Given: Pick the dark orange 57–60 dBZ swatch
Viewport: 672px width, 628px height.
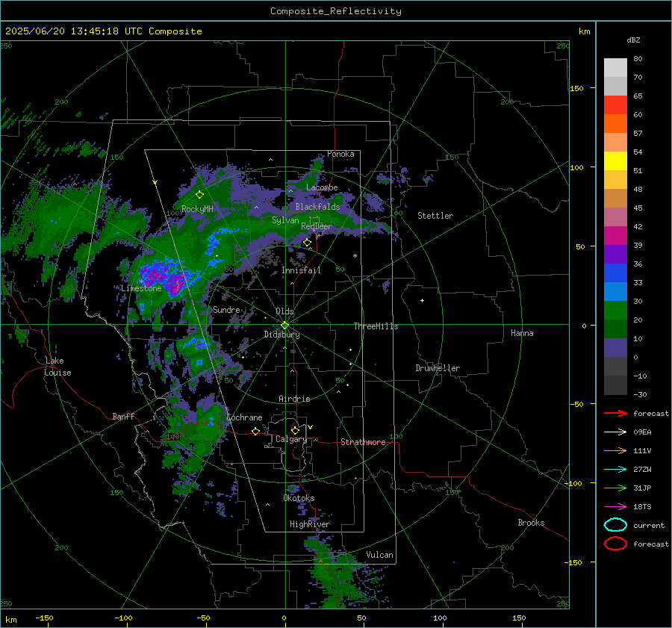Looking at the screenshot, I should click(615, 123).
